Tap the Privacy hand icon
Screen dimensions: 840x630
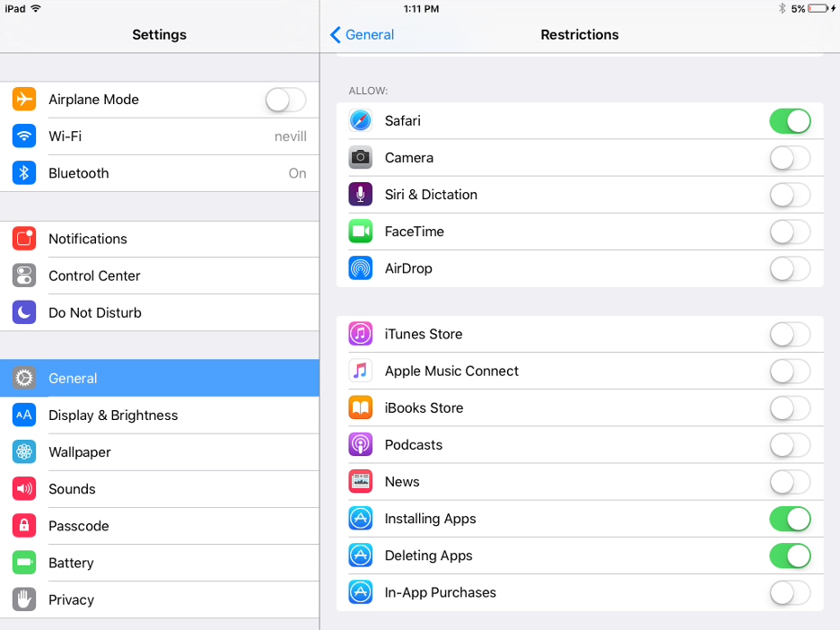(24, 599)
